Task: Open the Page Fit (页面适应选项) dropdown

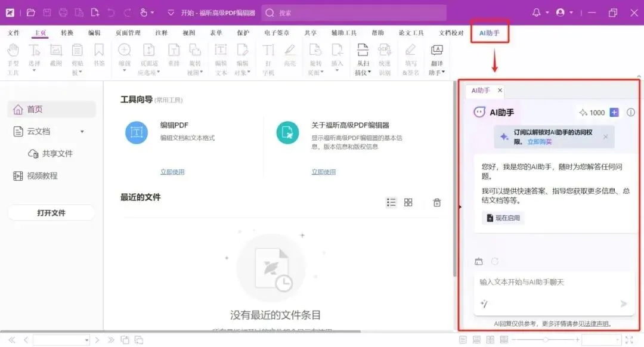Action: pos(159,72)
